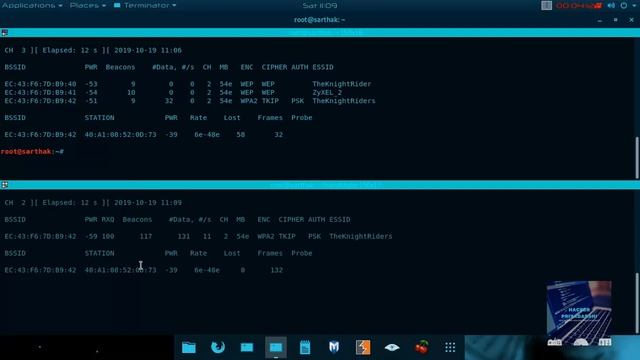Click ESSID ZyXEL_2 in upper pane
Screen dimensions: 640x360
[x=327, y=92]
